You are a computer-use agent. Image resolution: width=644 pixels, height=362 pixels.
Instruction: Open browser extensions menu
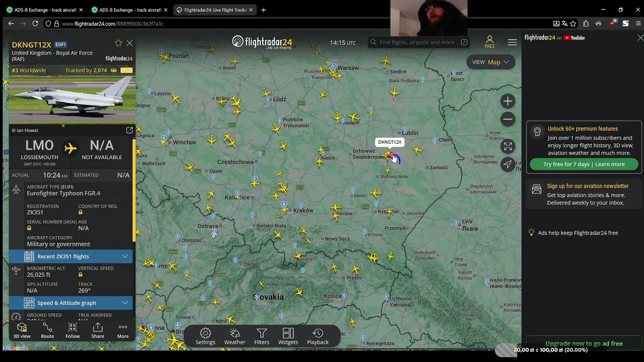tap(586, 24)
